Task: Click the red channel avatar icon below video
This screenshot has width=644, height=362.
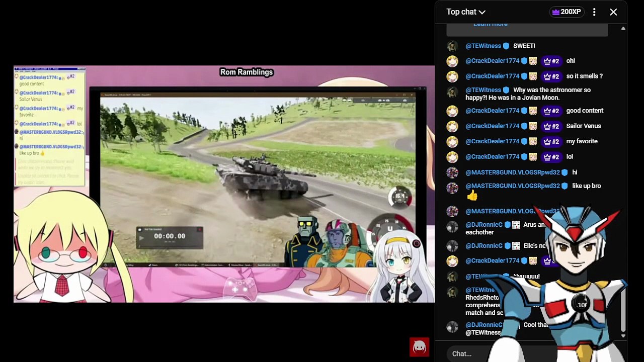Action: 419,347
